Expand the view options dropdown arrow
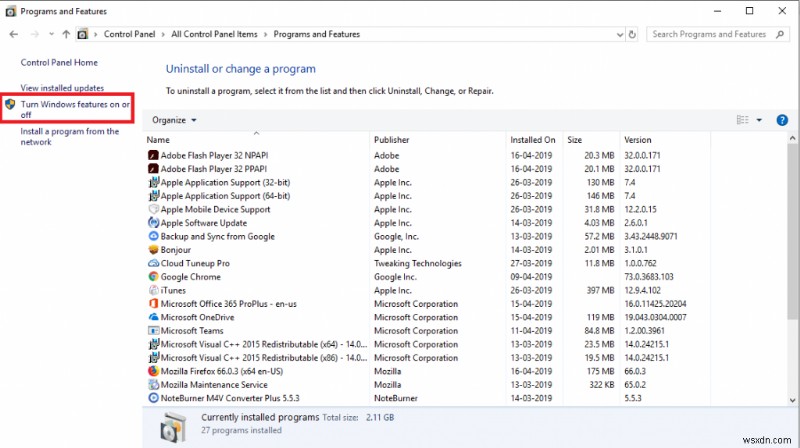Screen dimensions: 800x448 [759, 120]
